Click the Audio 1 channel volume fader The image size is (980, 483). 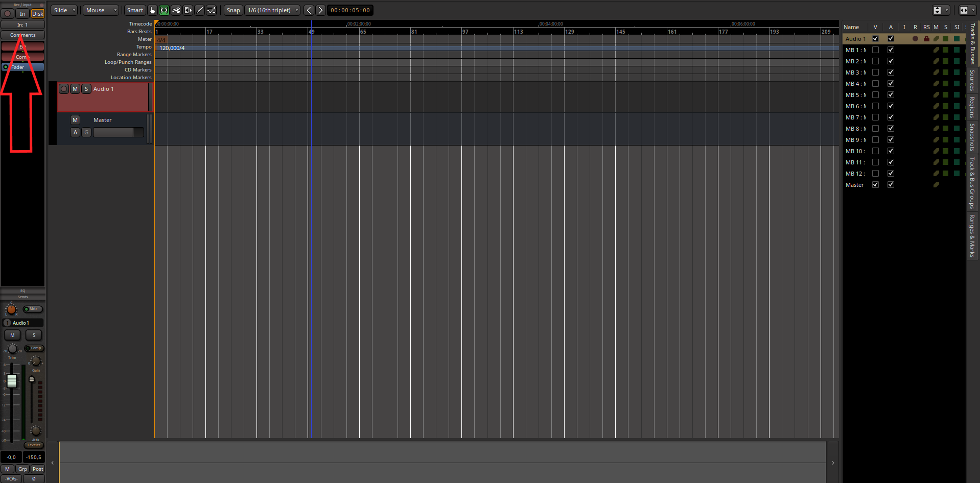[x=12, y=381]
